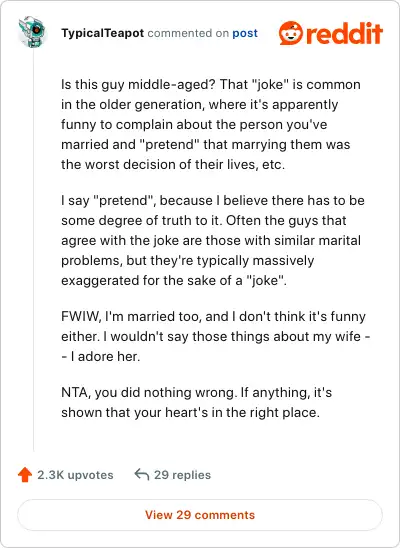
Task: Click the reply arrow icon
Action: coord(142,475)
